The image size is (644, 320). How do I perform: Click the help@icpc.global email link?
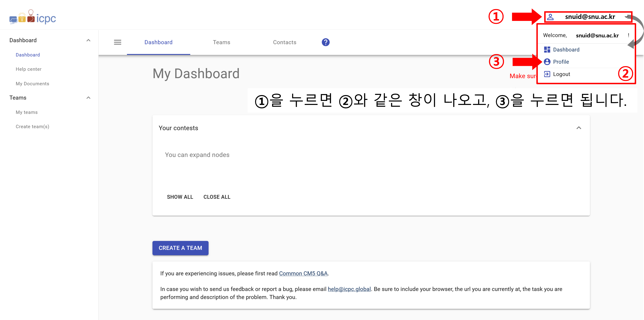click(349, 289)
